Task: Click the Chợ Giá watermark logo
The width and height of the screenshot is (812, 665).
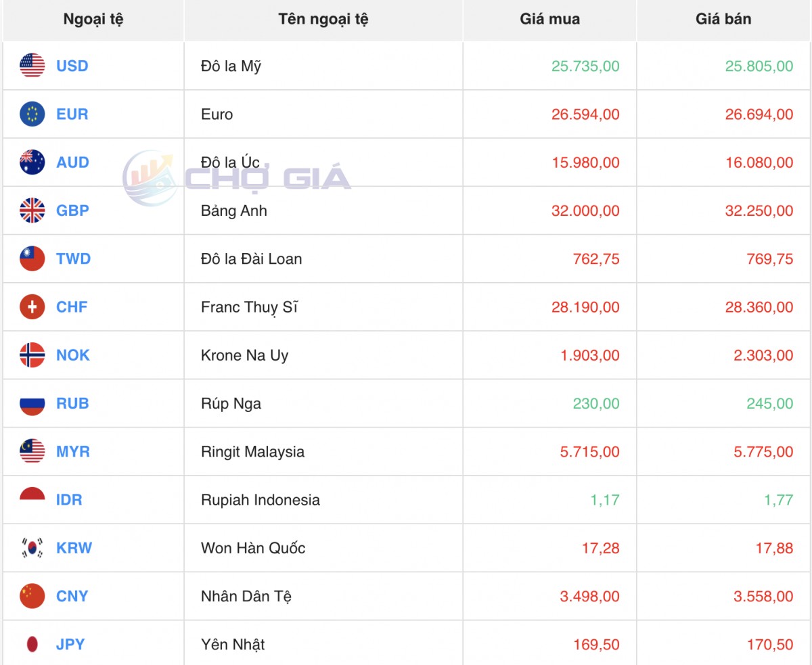Action: [237, 178]
